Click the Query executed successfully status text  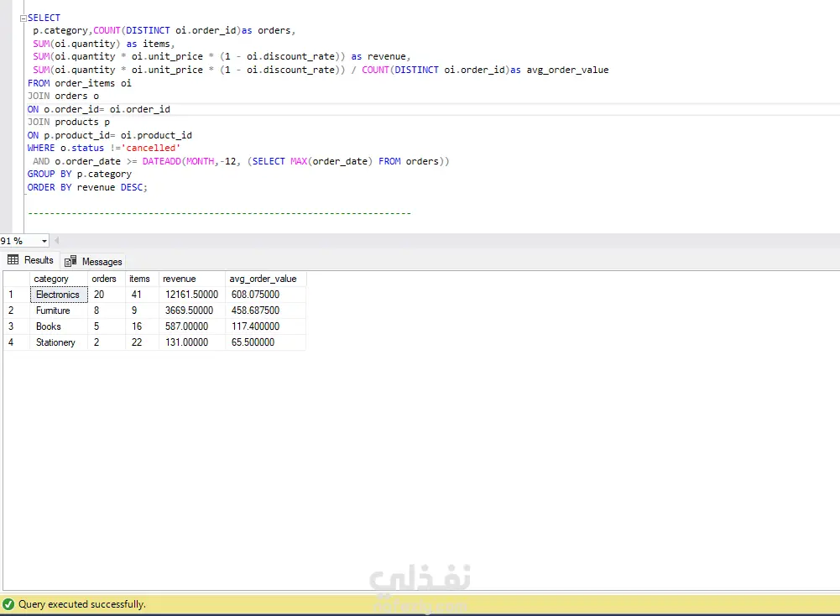pos(82,604)
